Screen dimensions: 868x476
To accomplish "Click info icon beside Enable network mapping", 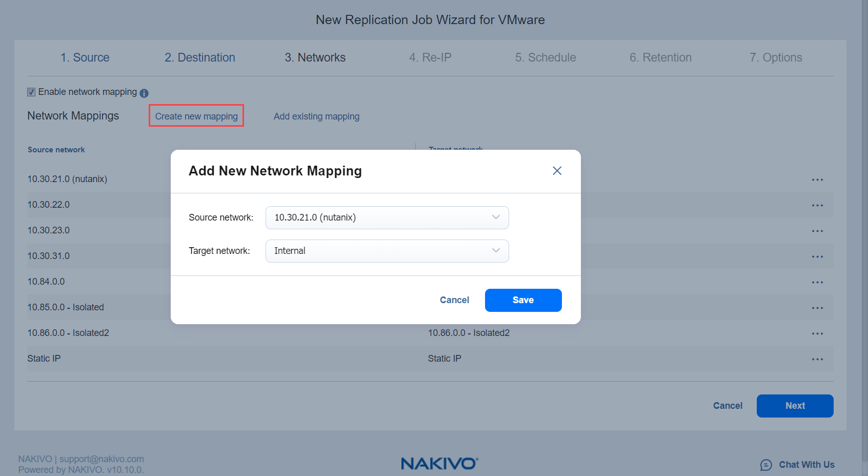I will tap(144, 93).
